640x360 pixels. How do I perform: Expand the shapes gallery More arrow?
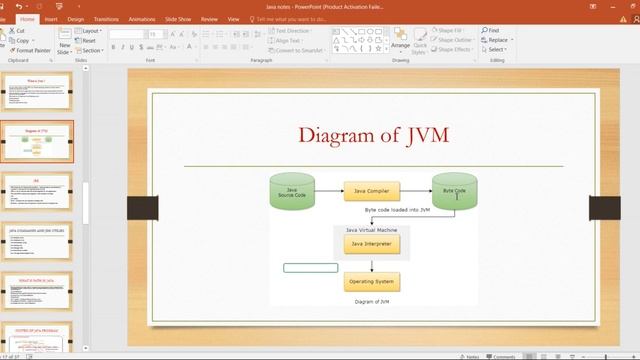[386, 49]
